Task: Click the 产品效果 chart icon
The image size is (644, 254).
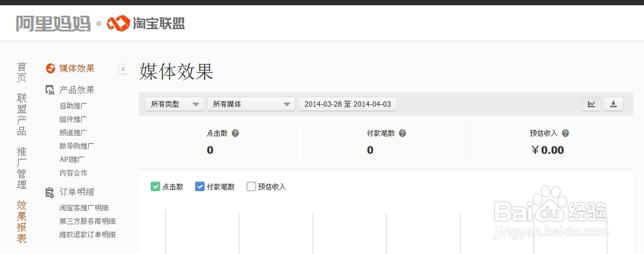Action: click(x=50, y=90)
